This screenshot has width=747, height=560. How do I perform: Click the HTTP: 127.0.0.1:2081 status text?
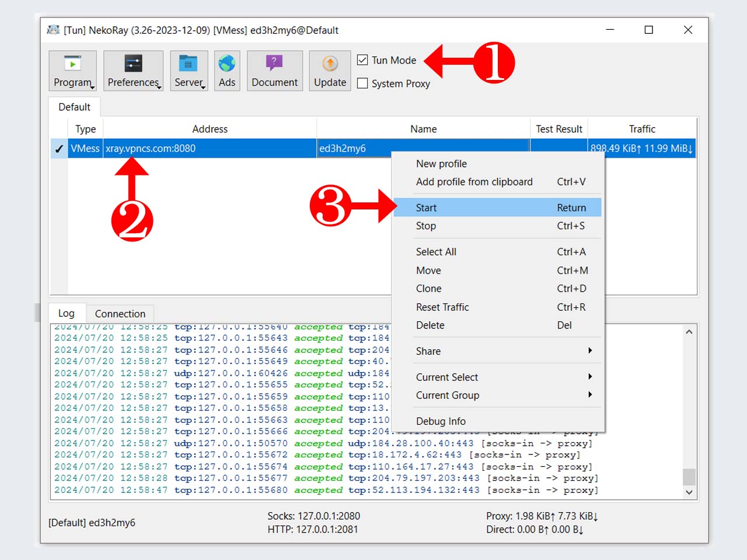pos(313,530)
